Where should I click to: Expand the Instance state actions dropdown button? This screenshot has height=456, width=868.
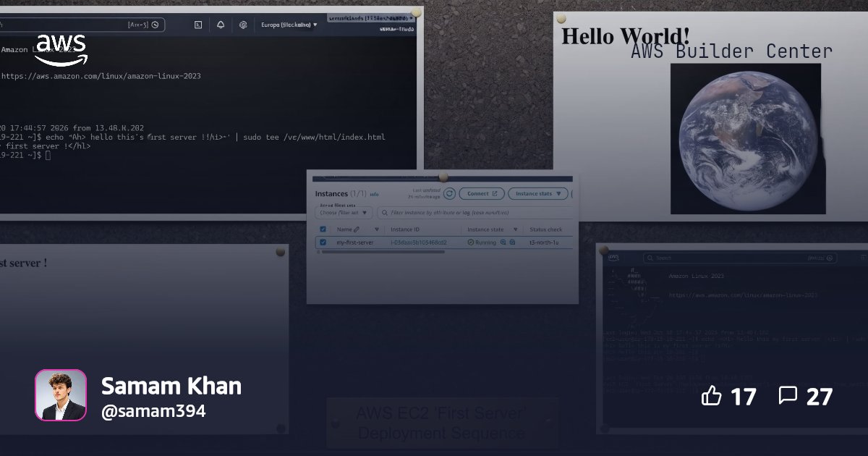pos(537,194)
